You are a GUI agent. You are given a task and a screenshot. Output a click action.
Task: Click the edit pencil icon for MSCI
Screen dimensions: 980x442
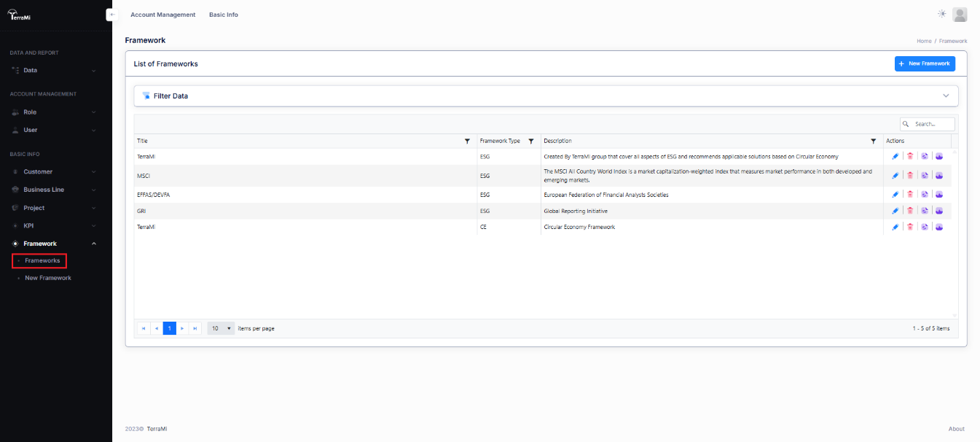click(895, 175)
